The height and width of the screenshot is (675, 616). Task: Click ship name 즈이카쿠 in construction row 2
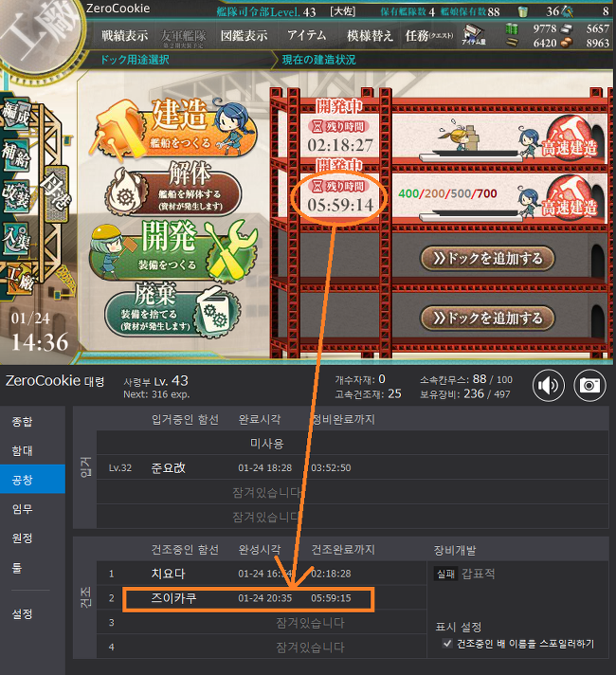point(173,598)
